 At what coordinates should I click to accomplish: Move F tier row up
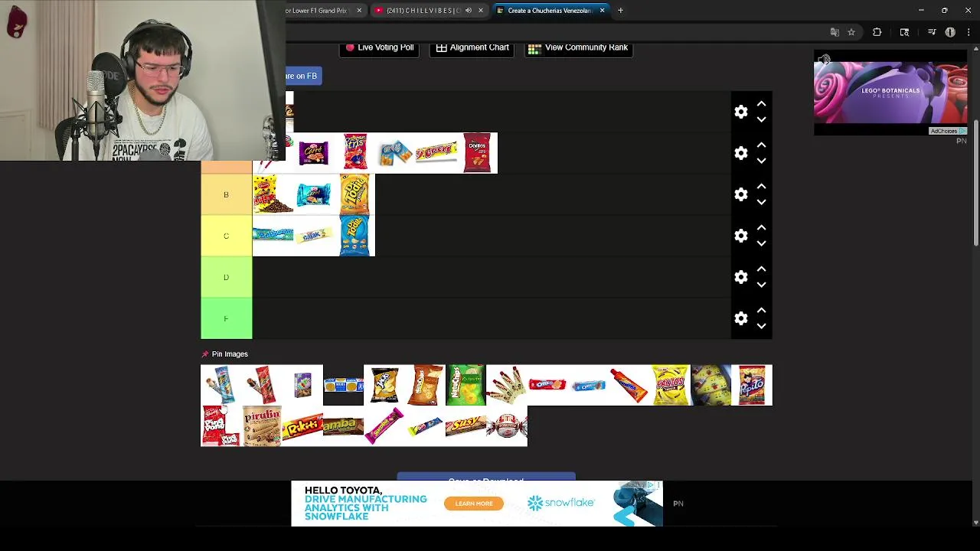[x=761, y=310]
